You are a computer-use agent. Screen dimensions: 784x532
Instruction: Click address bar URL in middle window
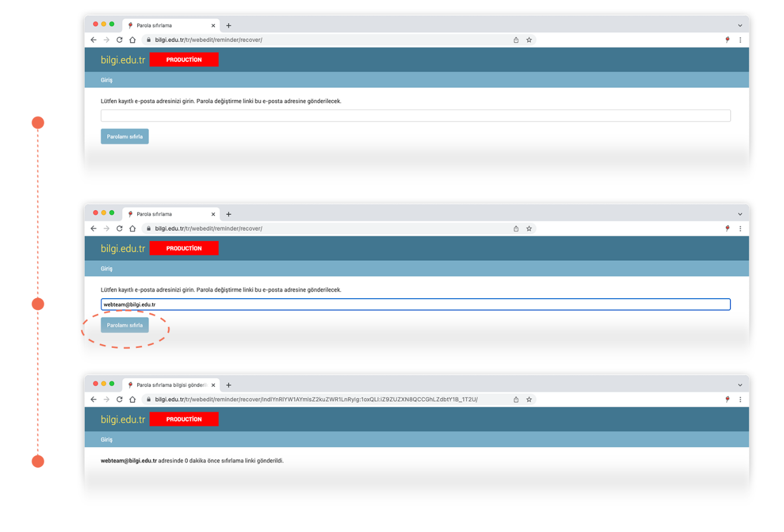coord(209,229)
